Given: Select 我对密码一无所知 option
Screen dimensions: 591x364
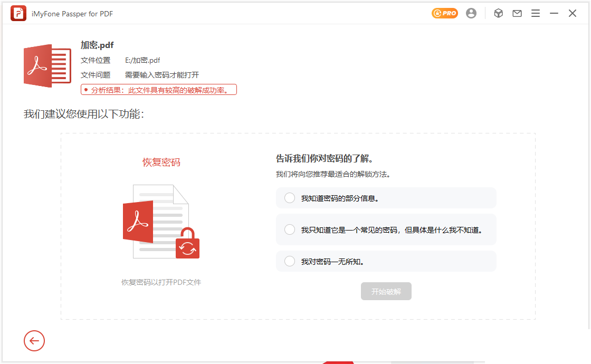Looking at the screenshot, I should point(290,261).
